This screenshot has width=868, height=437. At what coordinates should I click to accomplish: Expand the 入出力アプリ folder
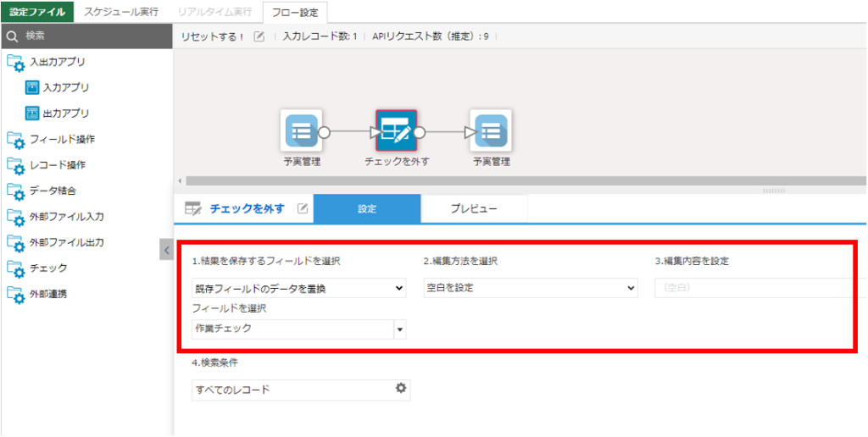tap(47, 62)
